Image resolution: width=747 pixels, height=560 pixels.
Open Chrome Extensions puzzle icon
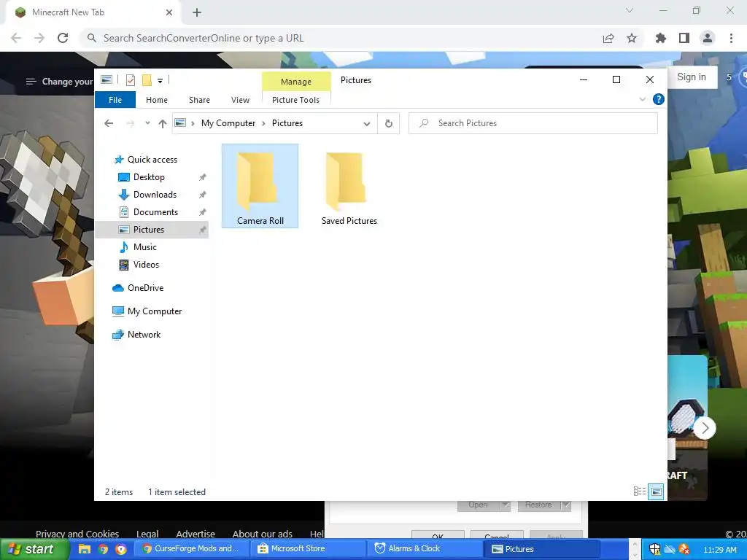[661, 38]
